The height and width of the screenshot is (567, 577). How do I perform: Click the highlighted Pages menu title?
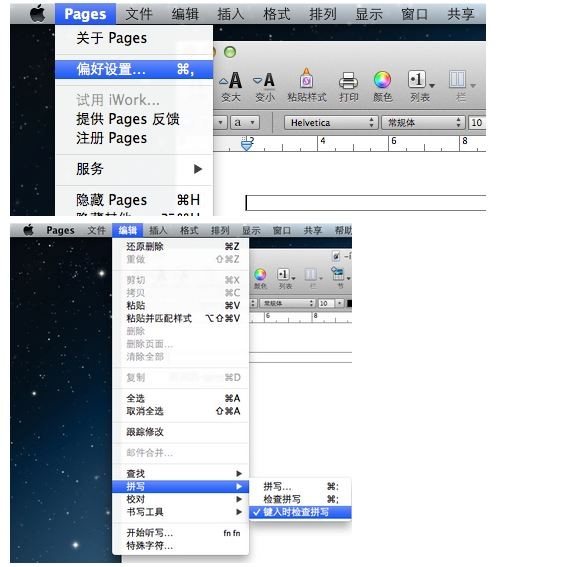click(85, 14)
